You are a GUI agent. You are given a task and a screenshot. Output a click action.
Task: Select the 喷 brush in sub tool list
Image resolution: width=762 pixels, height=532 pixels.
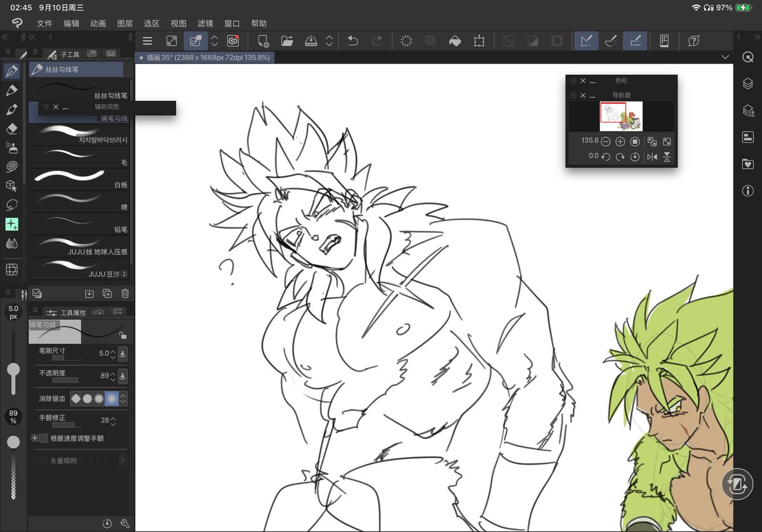pos(79,201)
